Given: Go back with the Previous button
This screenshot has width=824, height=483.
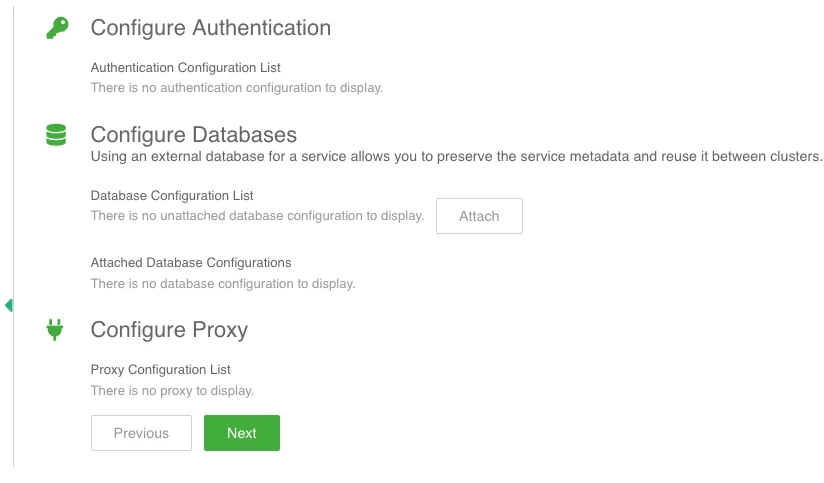Looking at the screenshot, I should tap(141, 433).
